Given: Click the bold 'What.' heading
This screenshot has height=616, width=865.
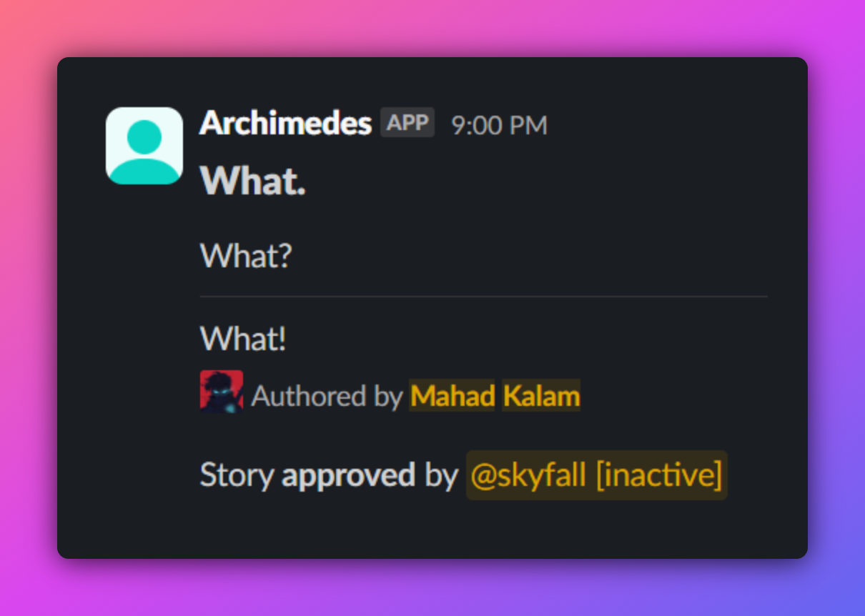Looking at the screenshot, I should point(252,181).
